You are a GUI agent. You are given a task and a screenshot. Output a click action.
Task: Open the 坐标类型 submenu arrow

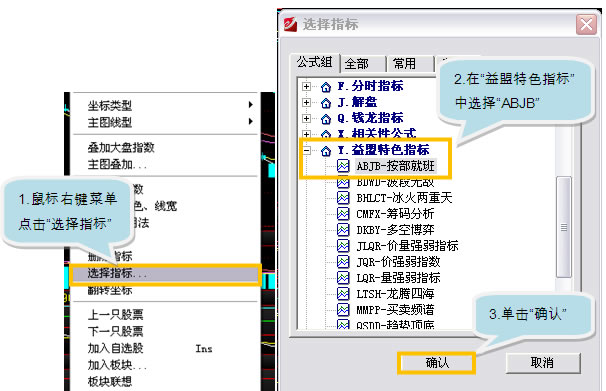251,105
